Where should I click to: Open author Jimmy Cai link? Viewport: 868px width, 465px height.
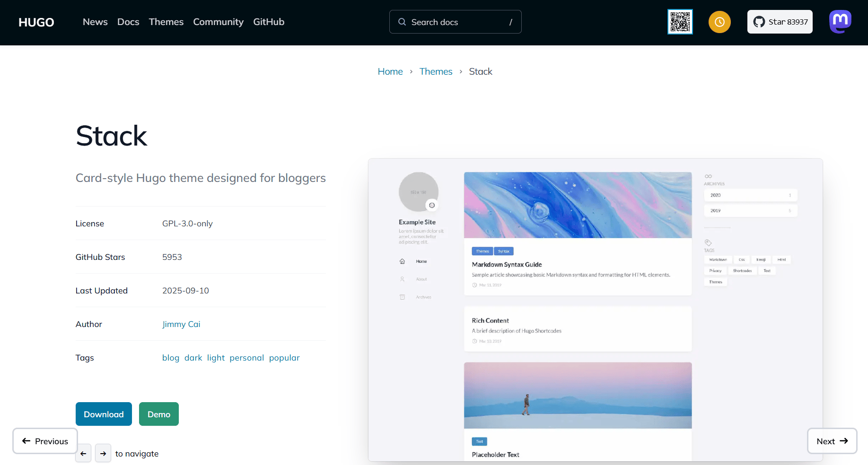181,324
